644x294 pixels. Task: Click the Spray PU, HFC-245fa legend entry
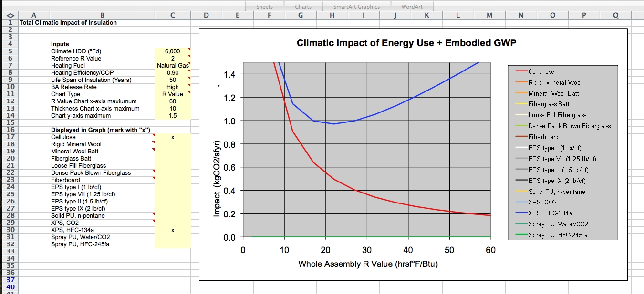pos(558,235)
